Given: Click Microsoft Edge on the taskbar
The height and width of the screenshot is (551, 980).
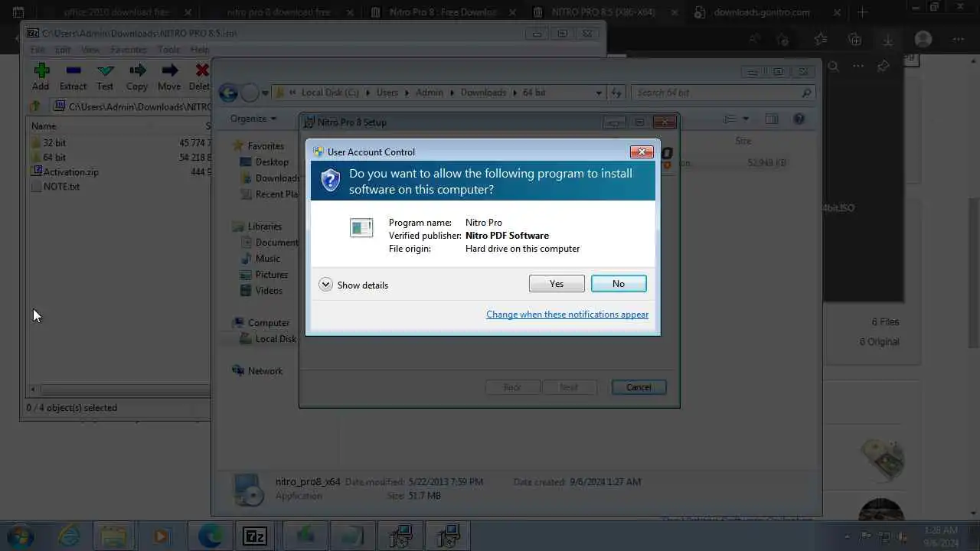Looking at the screenshot, I should pyautogui.click(x=210, y=536).
